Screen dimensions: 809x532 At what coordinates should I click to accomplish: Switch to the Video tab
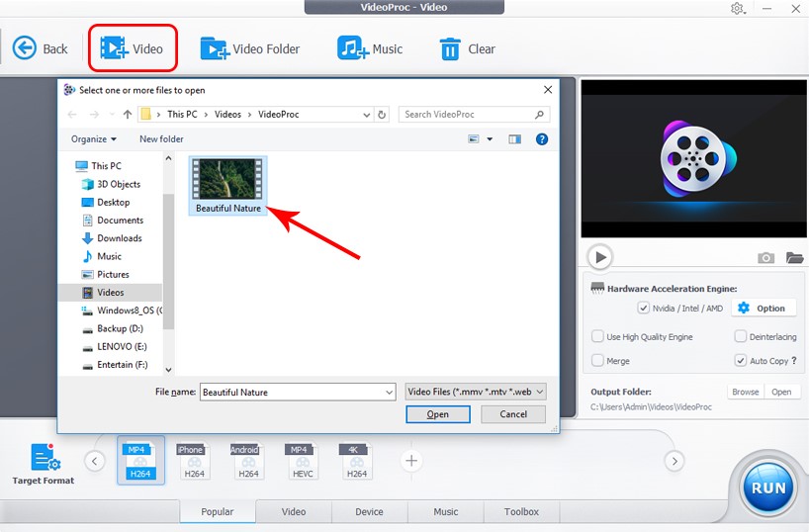(x=294, y=511)
